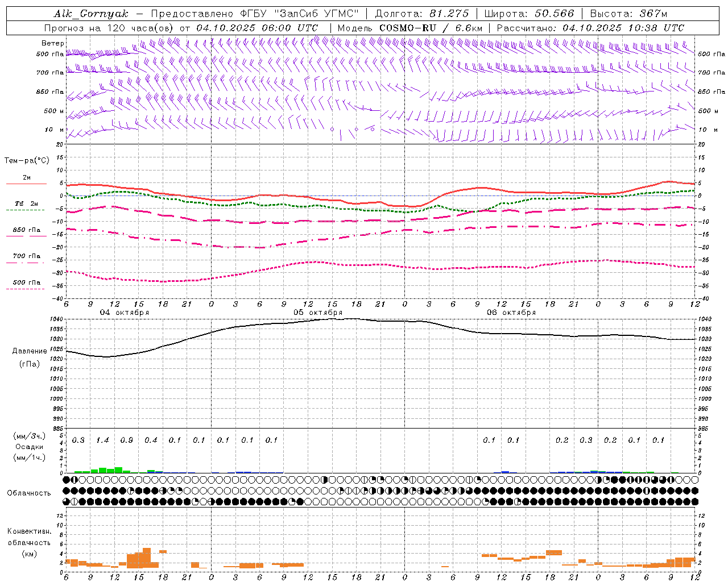This screenshot has height=582, width=728.
Task: Click the "Td 2м" dew point legend entry
Action: click(27, 203)
